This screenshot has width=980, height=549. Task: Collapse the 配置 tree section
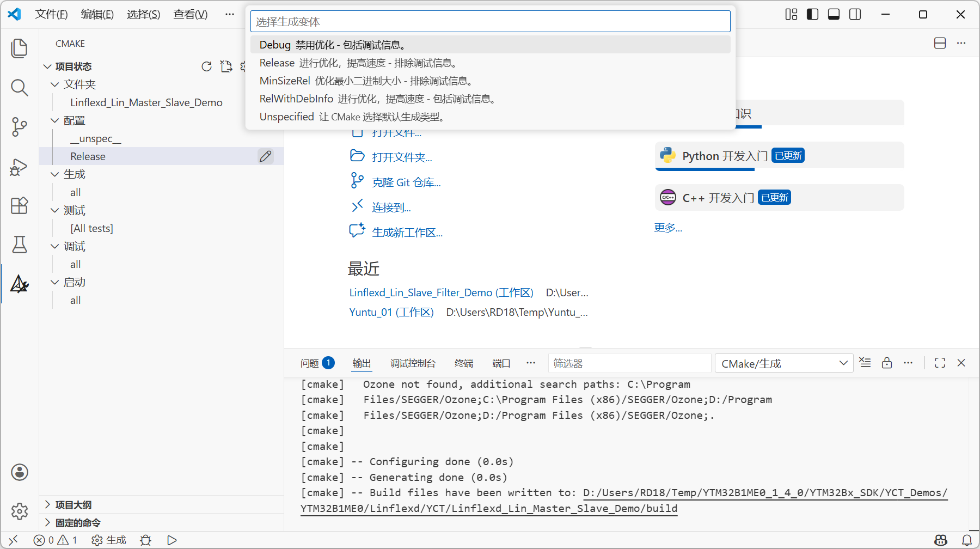(55, 120)
